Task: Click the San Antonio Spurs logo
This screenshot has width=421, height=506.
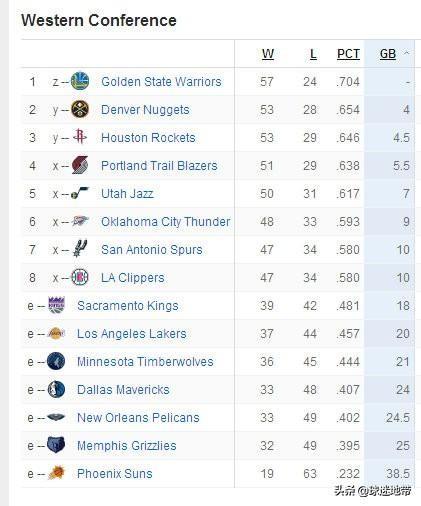Action: (x=80, y=249)
